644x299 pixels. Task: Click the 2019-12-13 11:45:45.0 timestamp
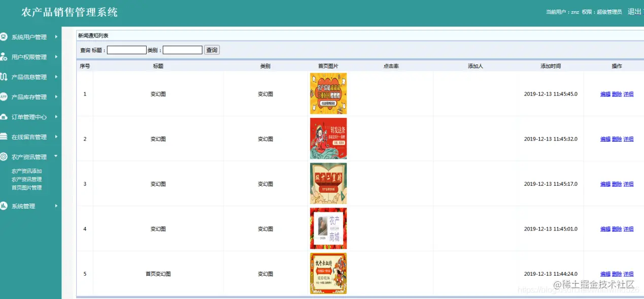tap(551, 94)
